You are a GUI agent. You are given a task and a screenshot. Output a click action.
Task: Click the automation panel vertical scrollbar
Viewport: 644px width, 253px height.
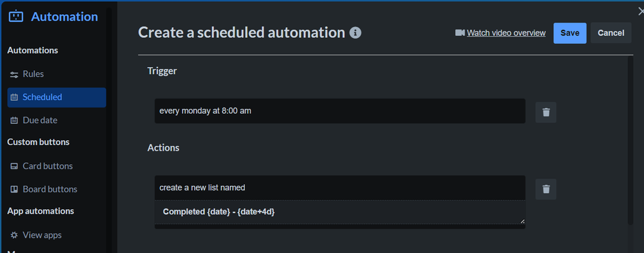[630, 140]
